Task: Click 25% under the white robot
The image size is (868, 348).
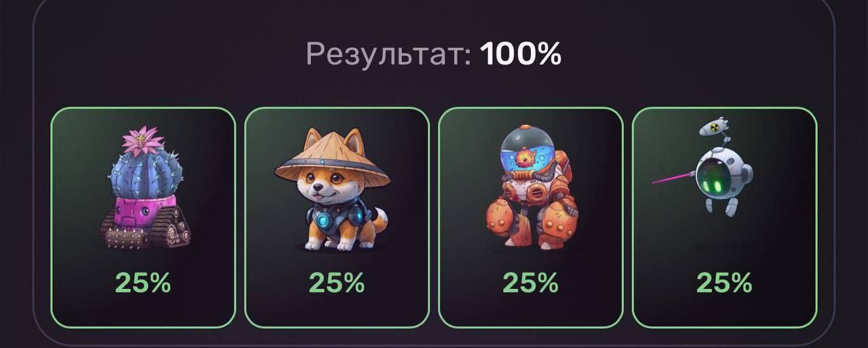Action: pyautogui.click(x=725, y=282)
